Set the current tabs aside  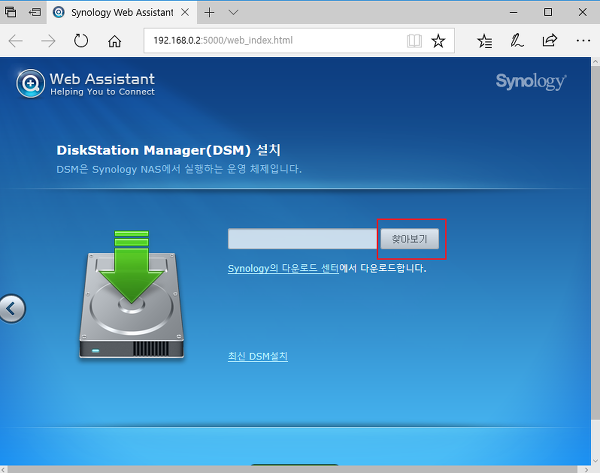[x=35, y=12]
